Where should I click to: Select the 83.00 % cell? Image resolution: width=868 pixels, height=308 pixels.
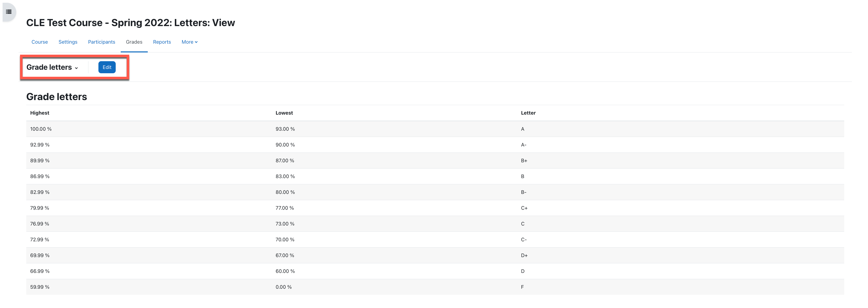click(285, 176)
